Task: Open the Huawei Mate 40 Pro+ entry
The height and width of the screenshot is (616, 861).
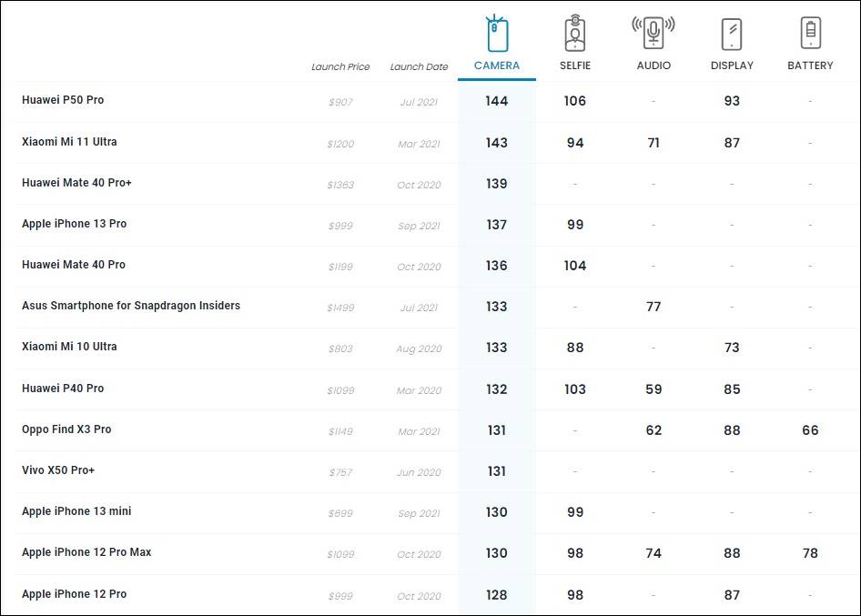Action: 76,183
